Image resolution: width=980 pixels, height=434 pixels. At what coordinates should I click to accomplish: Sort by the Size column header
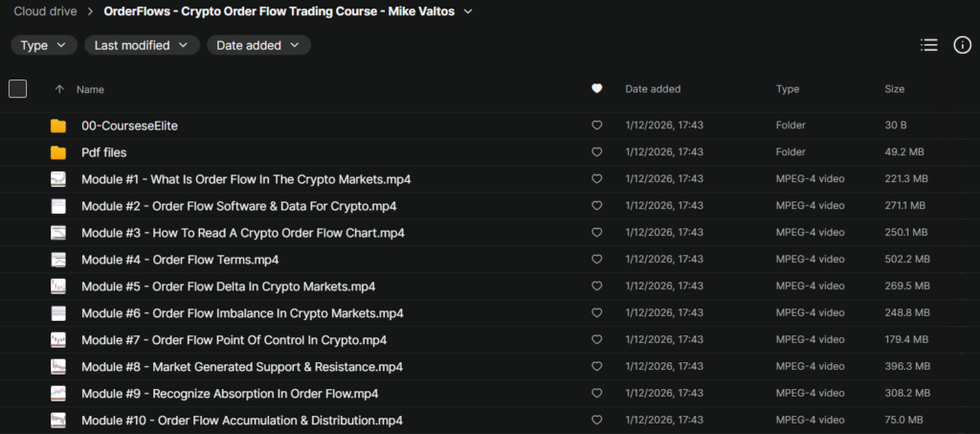pyautogui.click(x=894, y=89)
